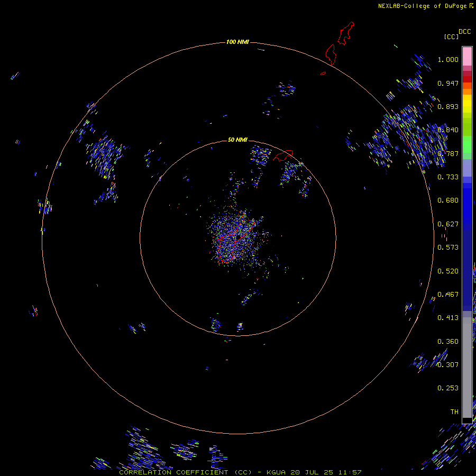Viewport: 476px width, 476px height.
Task: Click the 0.307 legend value
Action: (448, 365)
